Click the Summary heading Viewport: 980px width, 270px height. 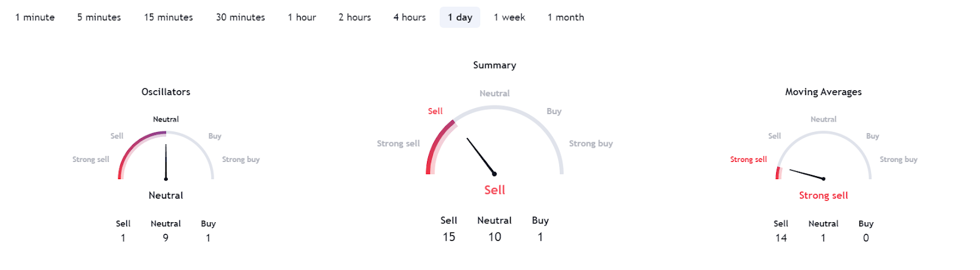point(494,65)
